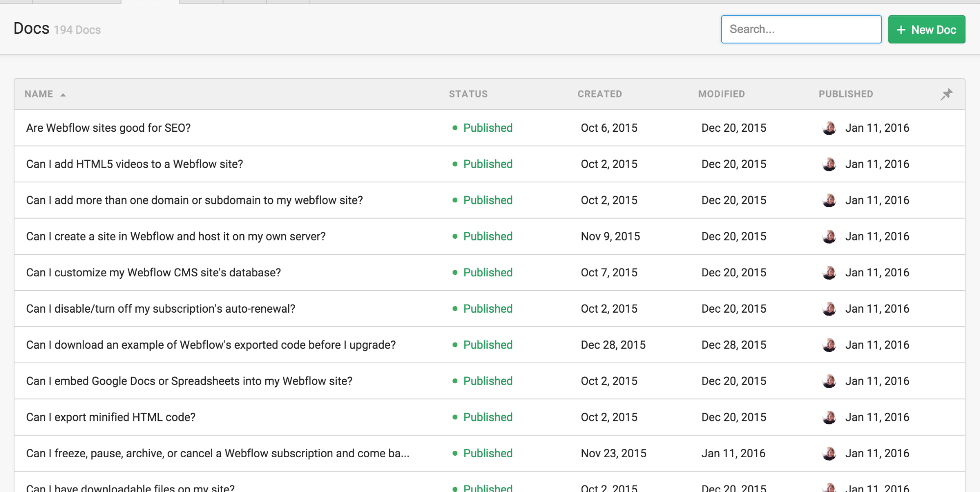Click Published status of 'more than one domain' row

482,200
